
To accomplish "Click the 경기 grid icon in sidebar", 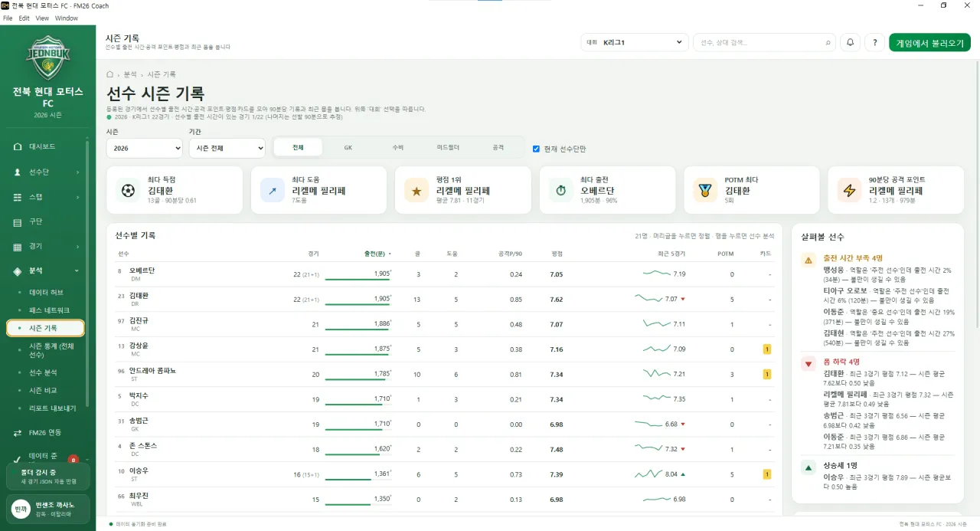I will click(18, 247).
